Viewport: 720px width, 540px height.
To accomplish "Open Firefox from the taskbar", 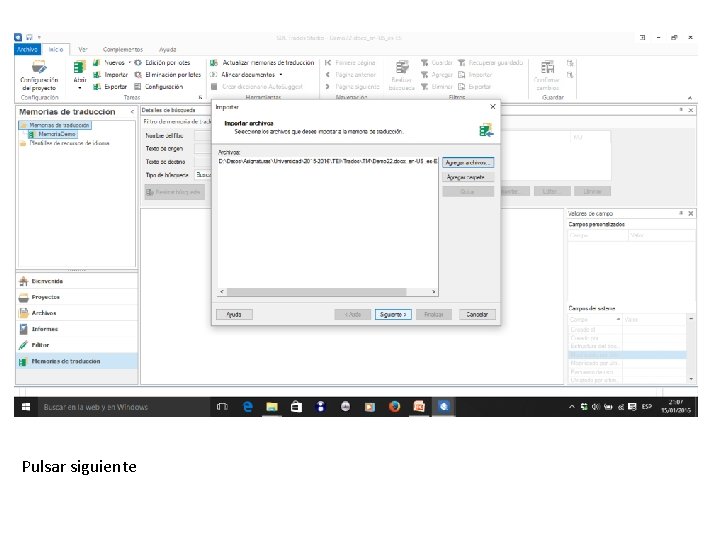I will pyautogui.click(x=394, y=407).
